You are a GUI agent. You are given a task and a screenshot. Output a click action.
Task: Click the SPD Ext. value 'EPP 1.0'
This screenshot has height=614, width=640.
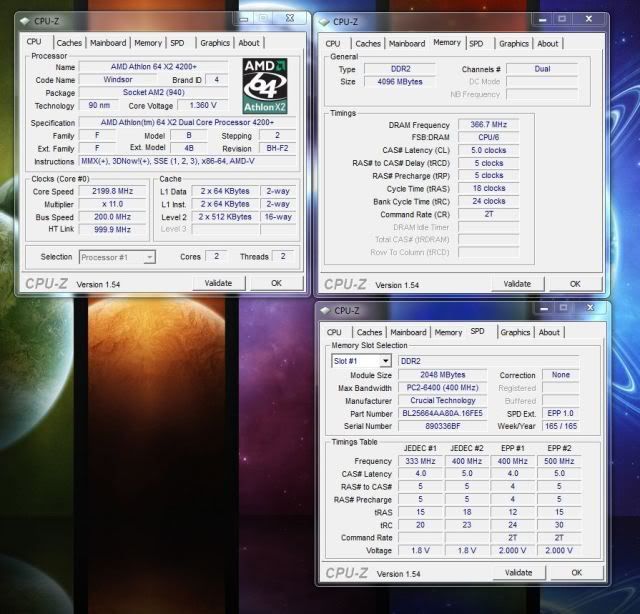click(560, 413)
